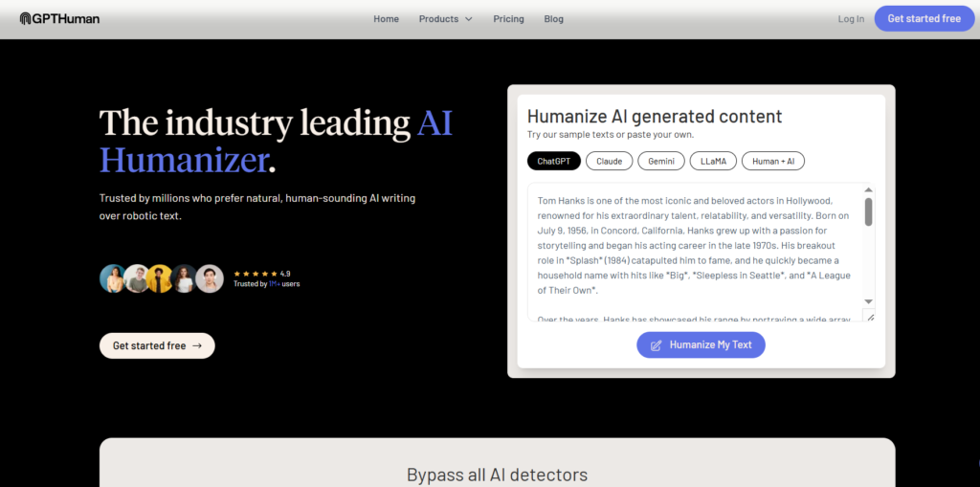Open the Blog link
Image resolution: width=980 pixels, height=487 pixels.
point(554,19)
